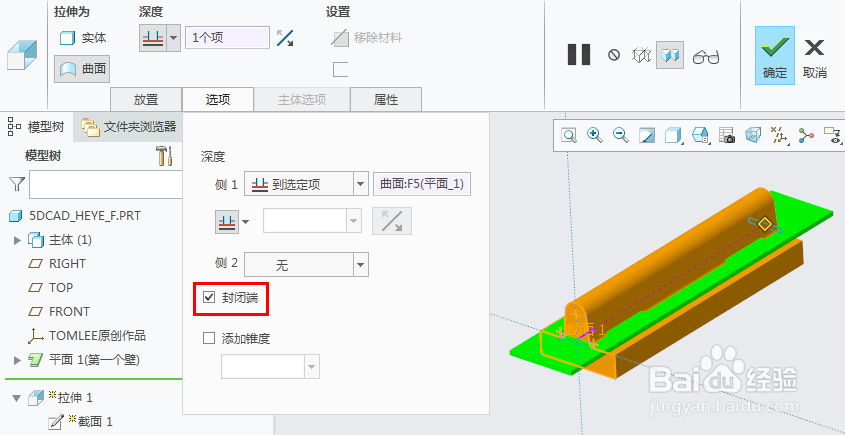The height and width of the screenshot is (435, 845).
Task: Pause the extrude feature tool
Action: (x=579, y=54)
